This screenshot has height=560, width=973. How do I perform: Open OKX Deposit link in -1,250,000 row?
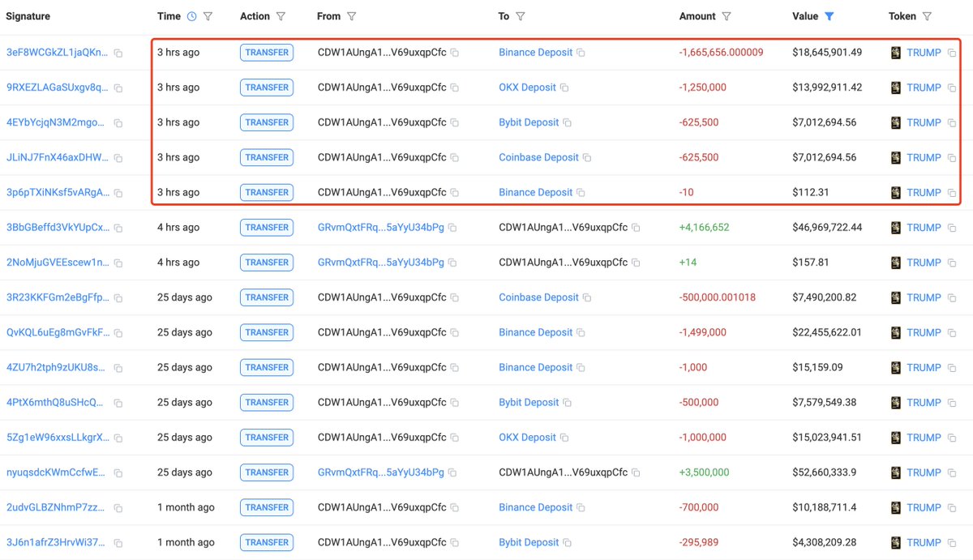527,88
